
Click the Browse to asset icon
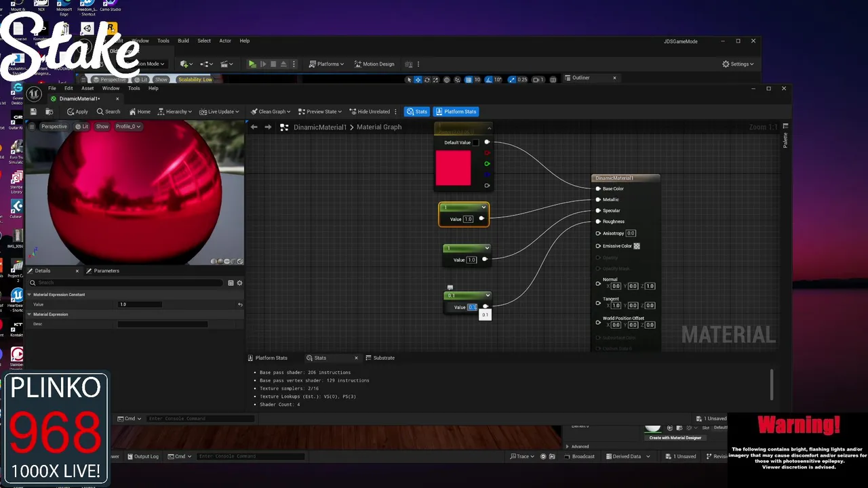(49, 111)
